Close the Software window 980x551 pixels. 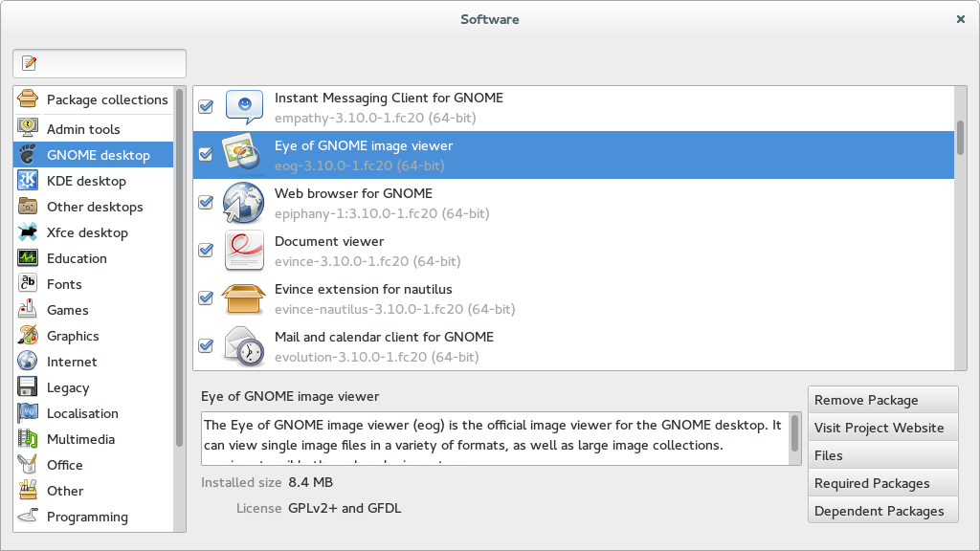(960, 19)
